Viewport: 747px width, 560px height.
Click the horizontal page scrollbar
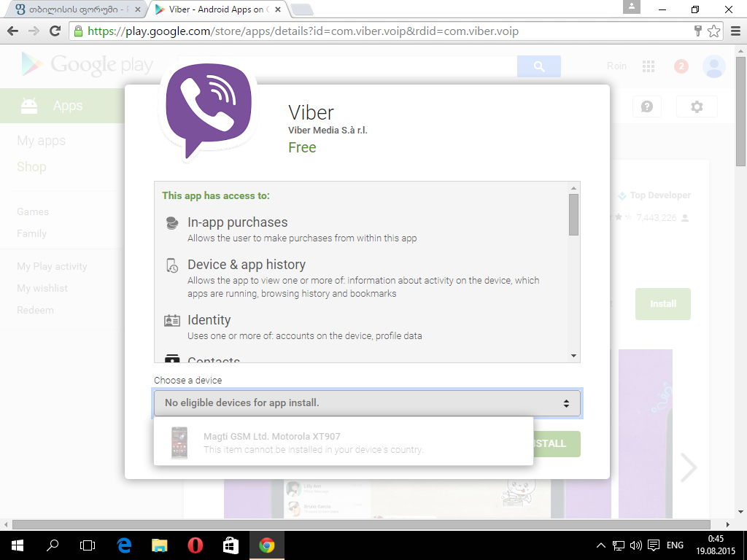coord(361,525)
